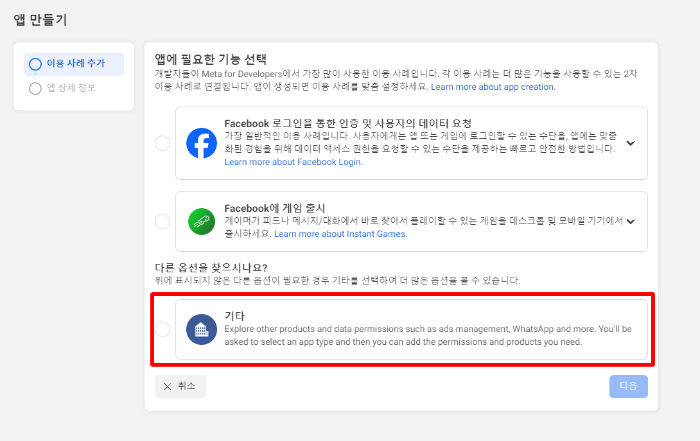The image size is (700, 441).
Task: Click the 앱 만들기 page title
Action: click(40, 20)
